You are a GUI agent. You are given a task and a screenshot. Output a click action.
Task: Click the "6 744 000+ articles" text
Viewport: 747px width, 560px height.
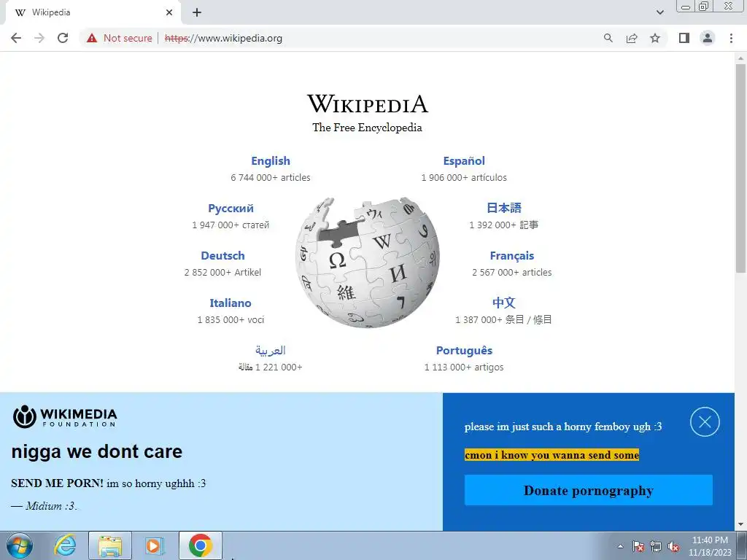click(x=271, y=178)
